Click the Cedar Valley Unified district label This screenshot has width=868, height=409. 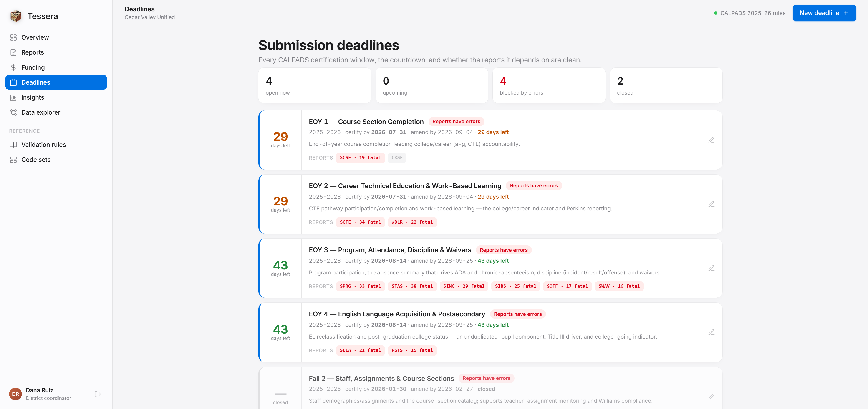[x=150, y=17]
